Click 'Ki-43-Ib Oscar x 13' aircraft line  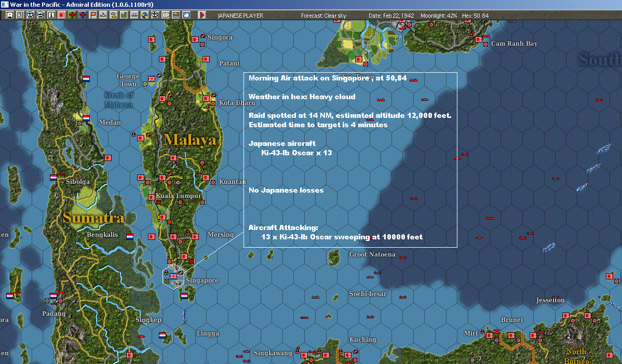296,153
